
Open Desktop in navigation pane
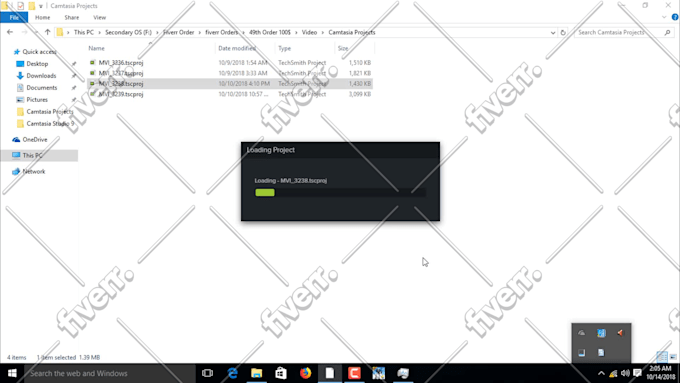[x=37, y=64]
